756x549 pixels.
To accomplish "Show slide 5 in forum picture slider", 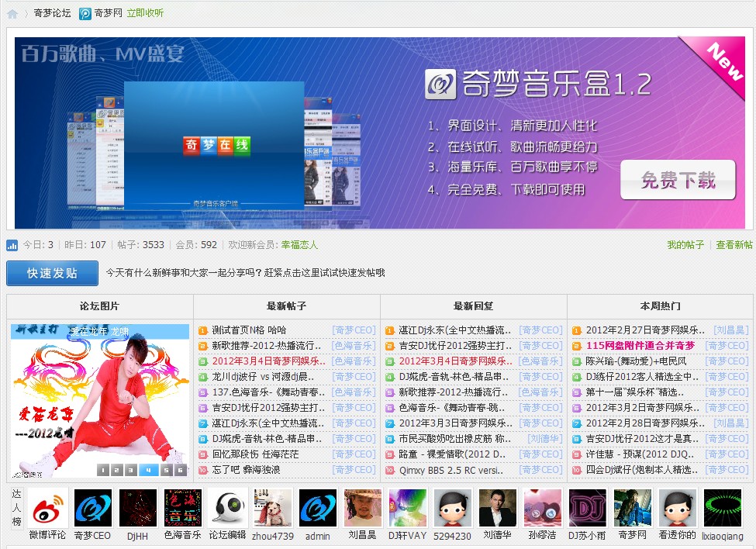I will click(x=167, y=470).
